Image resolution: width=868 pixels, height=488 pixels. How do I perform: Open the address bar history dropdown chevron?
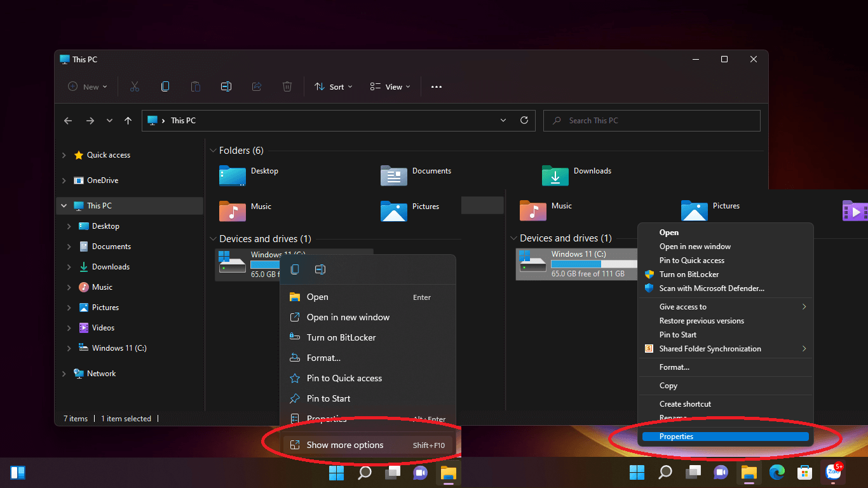pyautogui.click(x=504, y=120)
